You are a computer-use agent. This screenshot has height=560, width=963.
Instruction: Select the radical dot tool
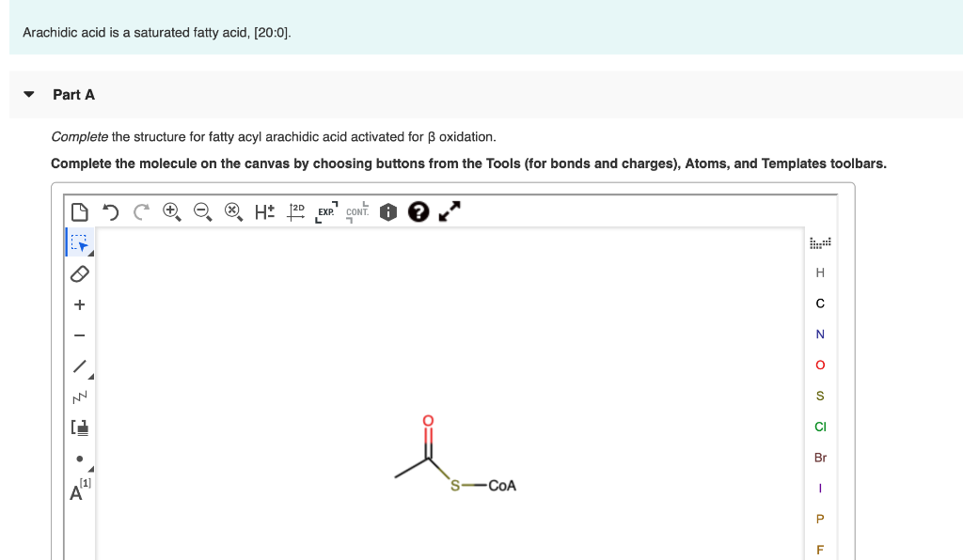[80, 459]
